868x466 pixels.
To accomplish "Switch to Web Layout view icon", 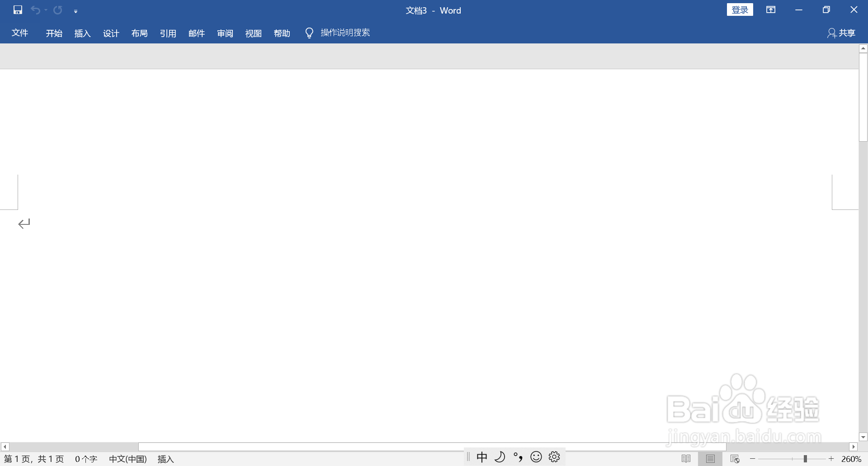I will (x=735, y=459).
